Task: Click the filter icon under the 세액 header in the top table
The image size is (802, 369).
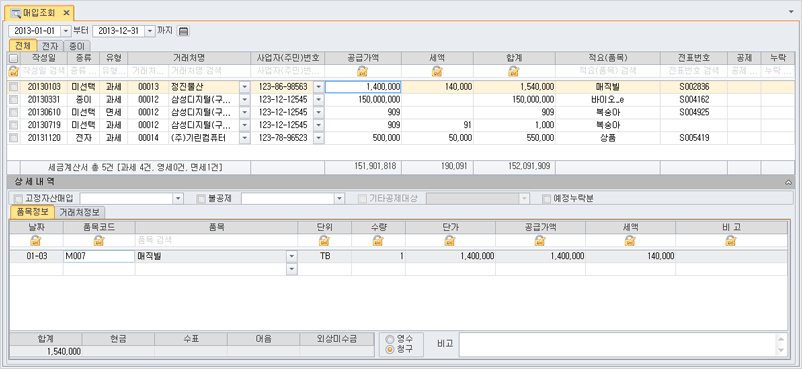Action: click(x=437, y=71)
